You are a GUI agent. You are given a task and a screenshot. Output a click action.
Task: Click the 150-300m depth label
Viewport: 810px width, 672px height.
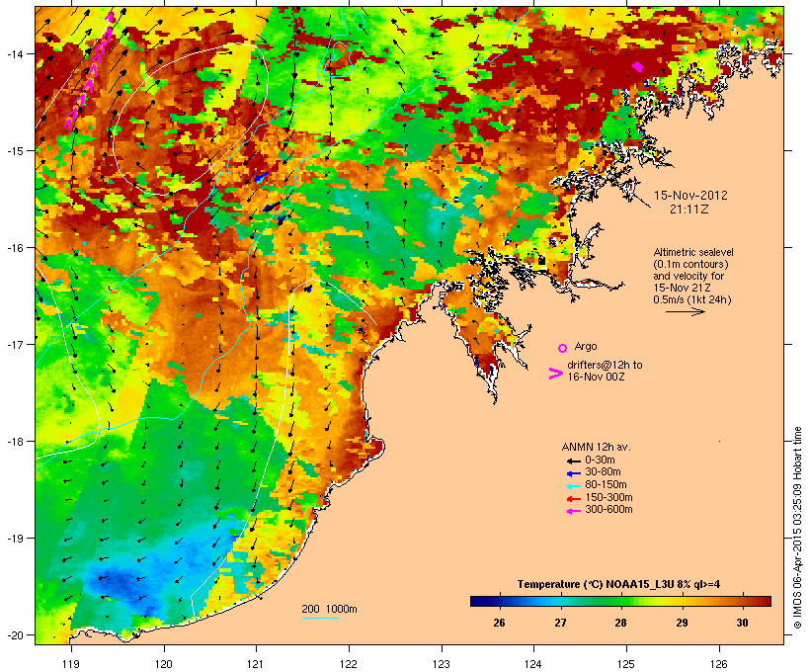(x=608, y=497)
